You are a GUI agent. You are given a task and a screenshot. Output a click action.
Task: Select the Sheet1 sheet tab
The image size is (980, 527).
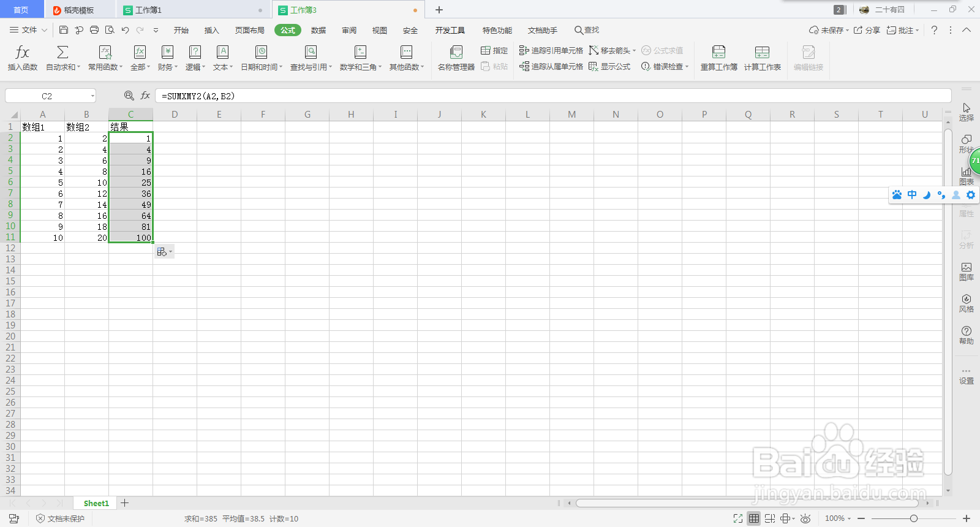click(x=96, y=503)
